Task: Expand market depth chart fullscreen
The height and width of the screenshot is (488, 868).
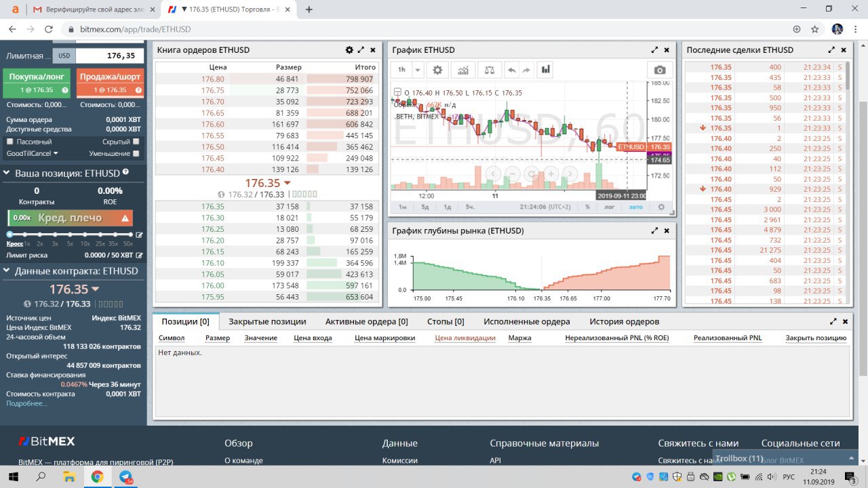Action: pyautogui.click(x=655, y=230)
